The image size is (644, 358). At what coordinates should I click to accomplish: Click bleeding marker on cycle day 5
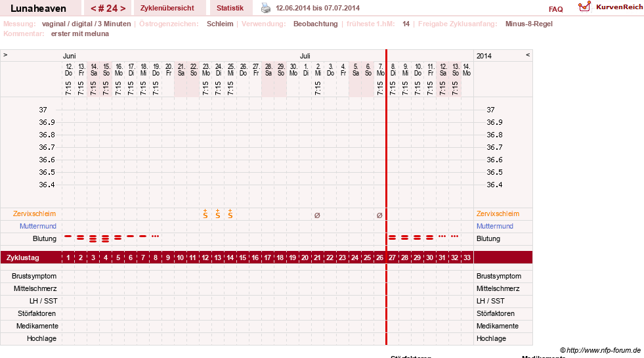pos(118,238)
